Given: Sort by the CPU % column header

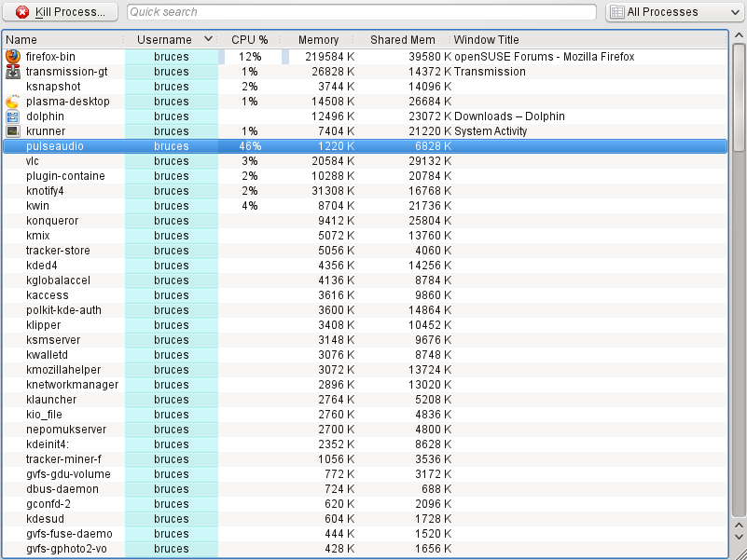Looking at the screenshot, I should tap(250, 39).
